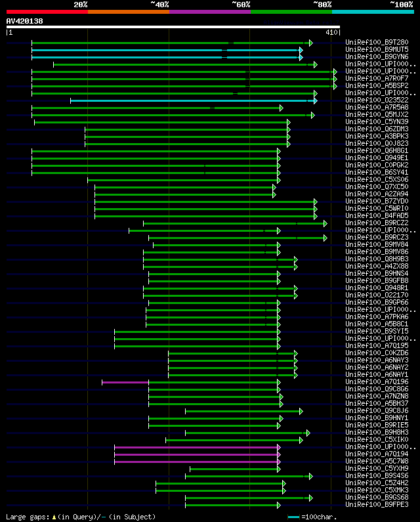Select the UniRef100_B9FPE3 label
The image size is (420, 522).
(x=377, y=505)
